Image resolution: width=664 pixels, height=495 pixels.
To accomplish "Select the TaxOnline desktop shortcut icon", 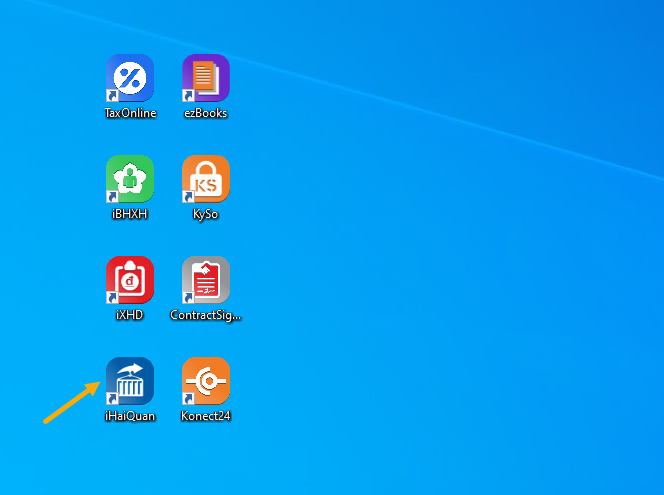I will tap(130, 78).
